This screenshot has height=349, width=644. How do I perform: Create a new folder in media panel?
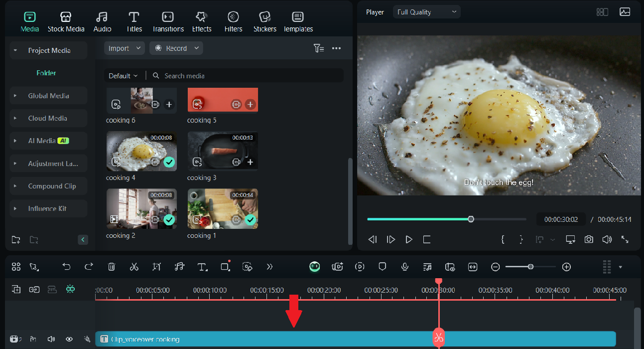click(16, 240)
